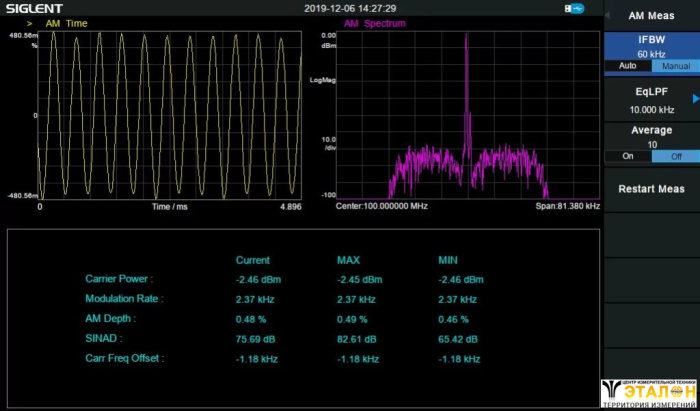Image resolution: width=700 pixels, height=411 pixels.
Task: Click the Average count value 10
Action: (x=651, y=144)
